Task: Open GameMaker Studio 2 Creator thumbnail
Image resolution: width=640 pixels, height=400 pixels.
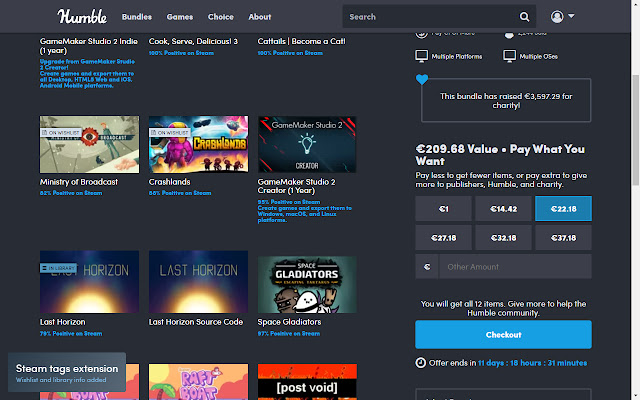Action: tap(307, 144)
